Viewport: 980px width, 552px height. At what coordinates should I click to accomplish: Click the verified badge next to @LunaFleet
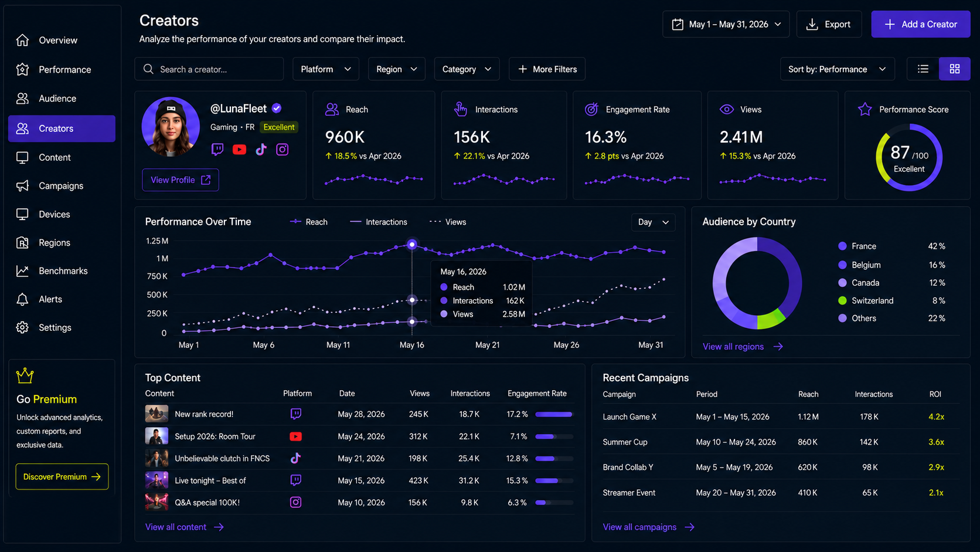click(277, 108)
